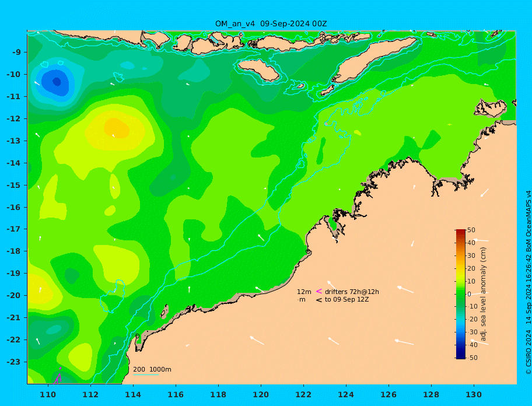Click the map title OM_an_v4 09-Sep-2024 00Z
The height and width of the screenshot is (406, 532).
pyautogui.click(x=271, y=24)
